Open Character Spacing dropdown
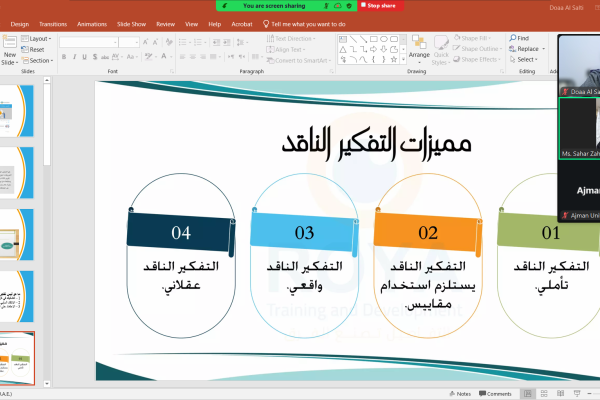Viewport: 600px width, 400px height. 116,57
